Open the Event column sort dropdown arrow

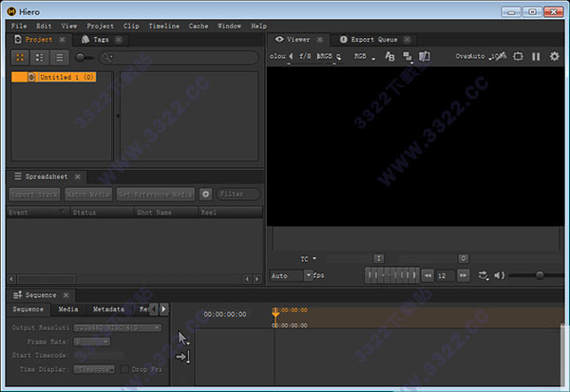(x=63, y=211)
